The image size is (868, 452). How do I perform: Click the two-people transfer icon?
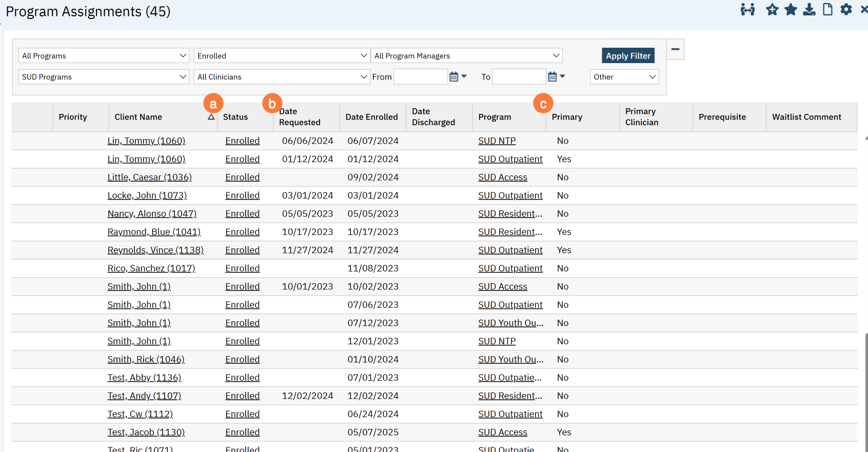coord(747,10)
